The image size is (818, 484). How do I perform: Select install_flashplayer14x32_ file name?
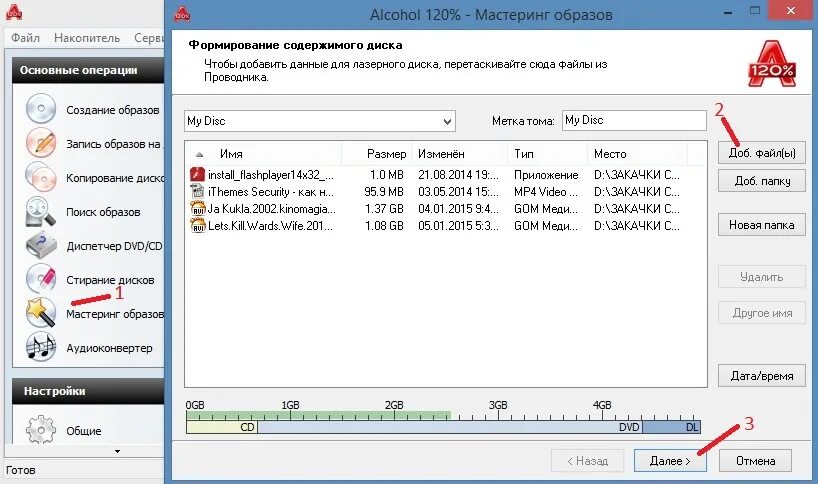click(x=271, y=175)
